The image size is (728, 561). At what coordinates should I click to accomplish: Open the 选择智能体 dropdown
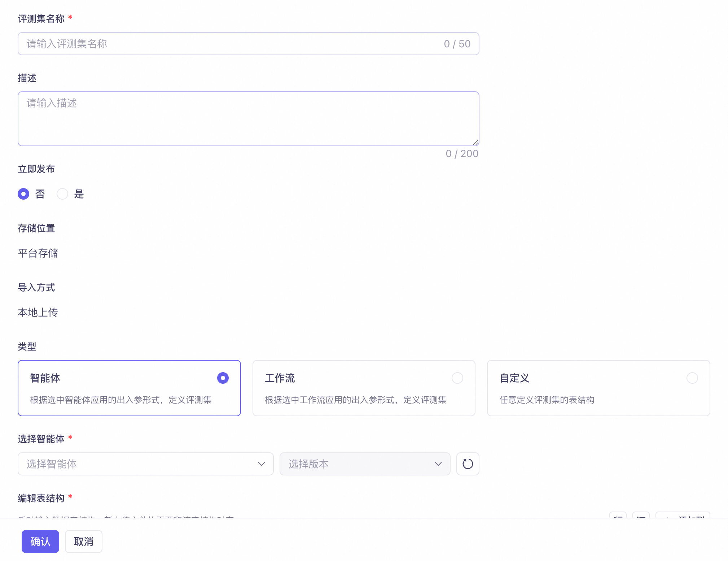[x=137, y=464]
